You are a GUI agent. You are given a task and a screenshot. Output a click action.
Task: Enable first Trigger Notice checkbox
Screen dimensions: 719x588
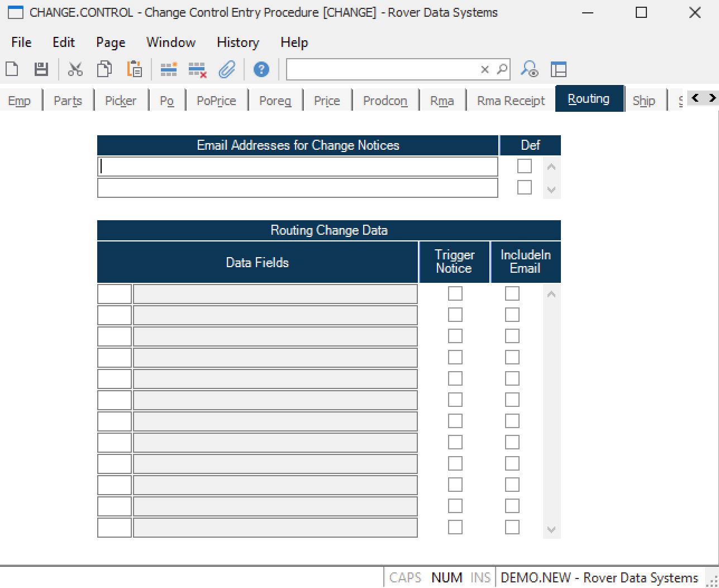pos(455,293)
